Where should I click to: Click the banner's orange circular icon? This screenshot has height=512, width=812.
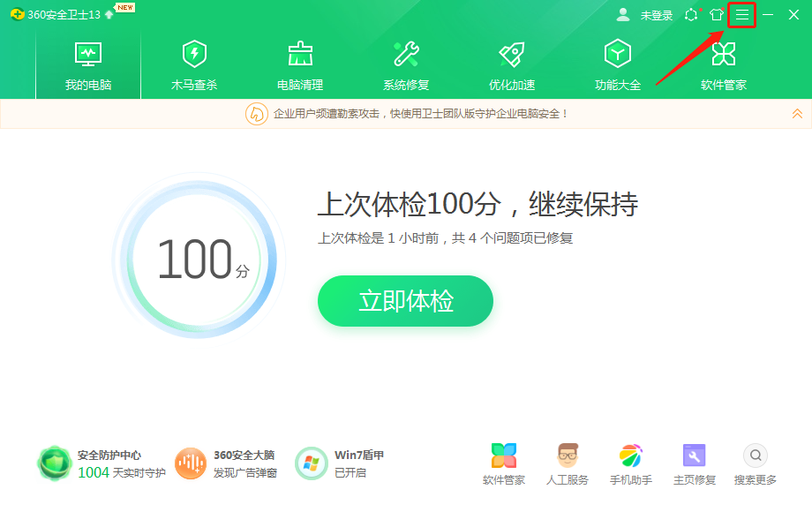(x=256, y=114)
